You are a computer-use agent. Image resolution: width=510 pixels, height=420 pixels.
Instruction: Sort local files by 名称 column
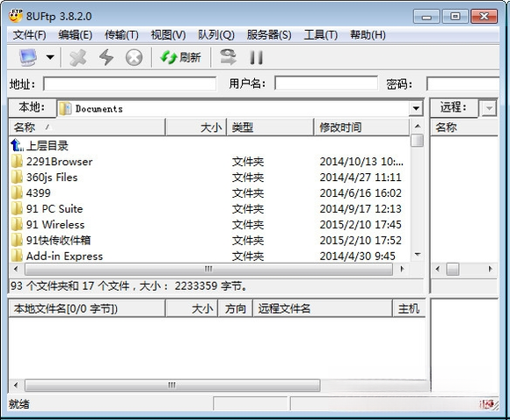coord(87,127)
